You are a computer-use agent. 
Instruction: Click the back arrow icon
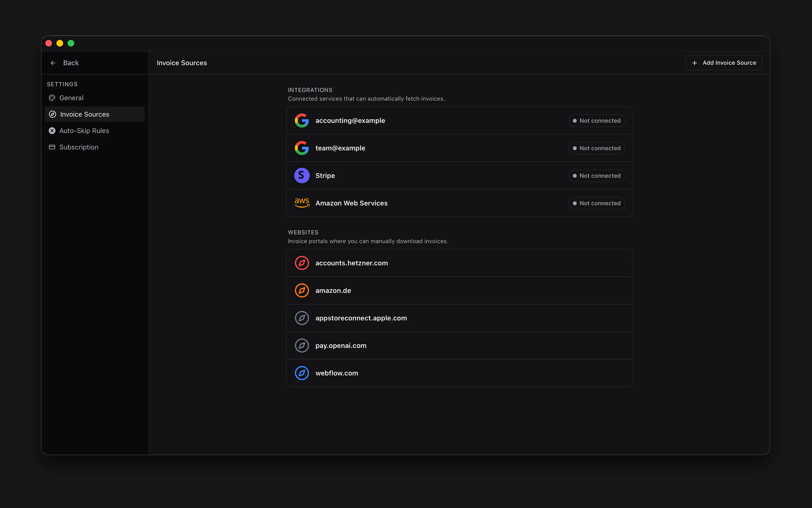(x=53, y=63)
